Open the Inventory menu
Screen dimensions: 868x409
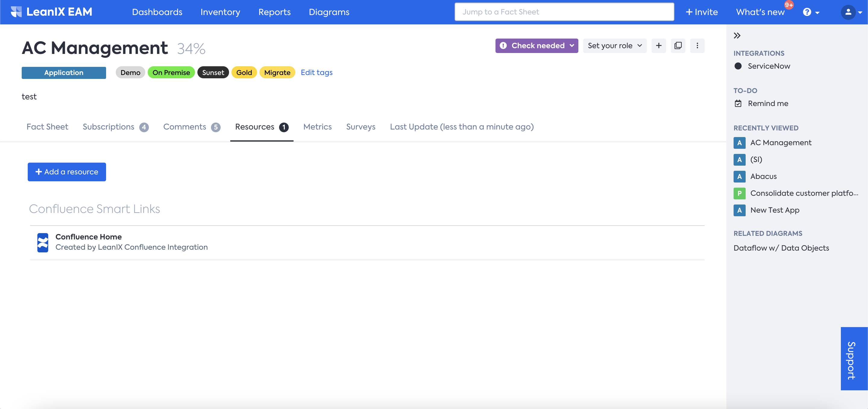[x=220, y=12]
